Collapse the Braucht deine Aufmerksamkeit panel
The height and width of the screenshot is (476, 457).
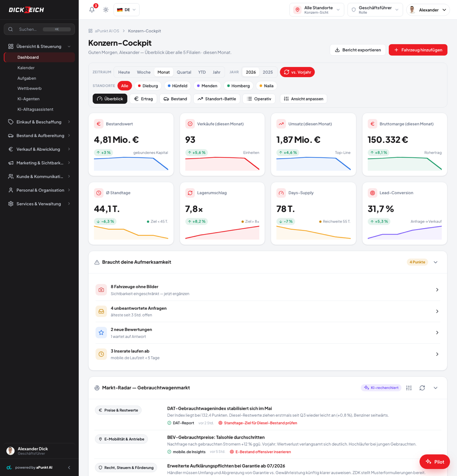tap(435, 262)
